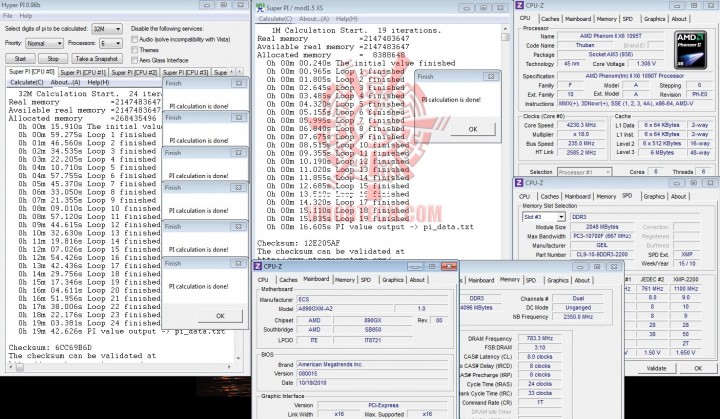Click the CPU-Z logo icon in the processor window title
Viewport: 720px width, 419px height.
[x=519, y=6]
